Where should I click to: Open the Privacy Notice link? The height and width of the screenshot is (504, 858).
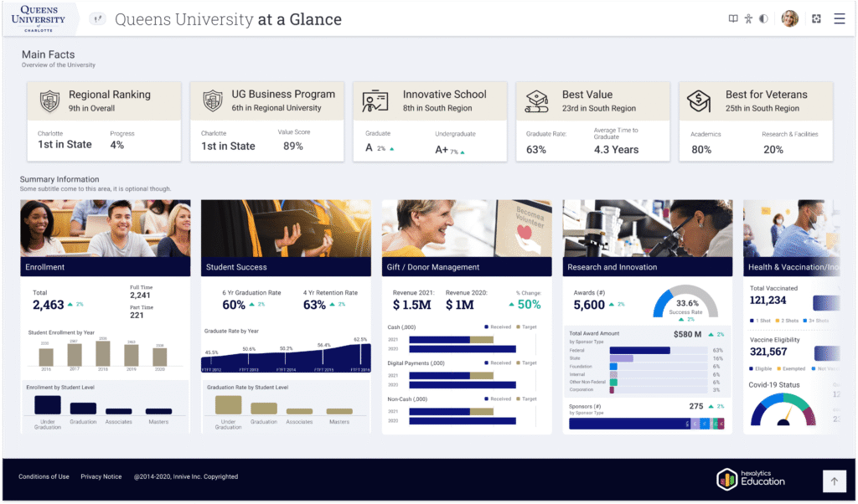[101, 477]
